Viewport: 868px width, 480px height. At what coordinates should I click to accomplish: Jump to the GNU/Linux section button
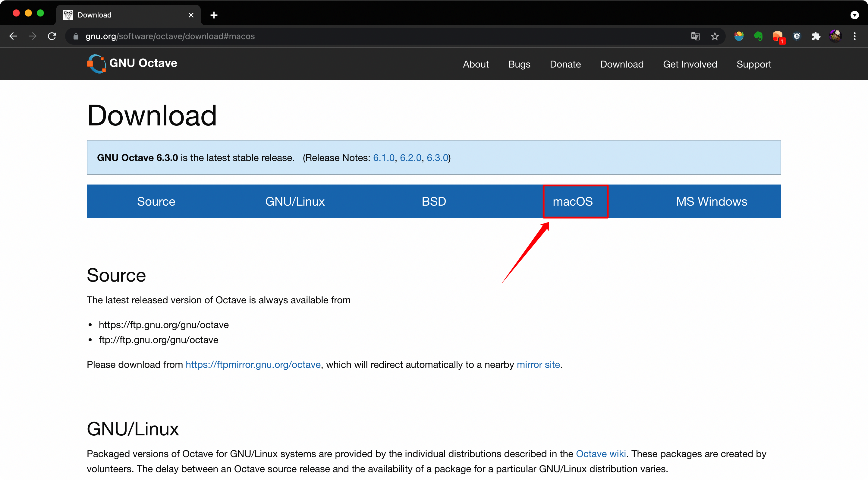[x=295, y=201]
